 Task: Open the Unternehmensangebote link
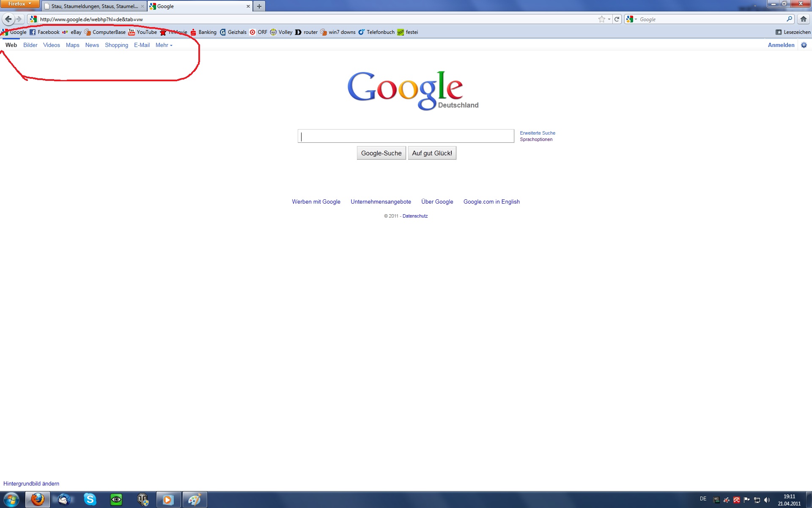tap(381, 202)
